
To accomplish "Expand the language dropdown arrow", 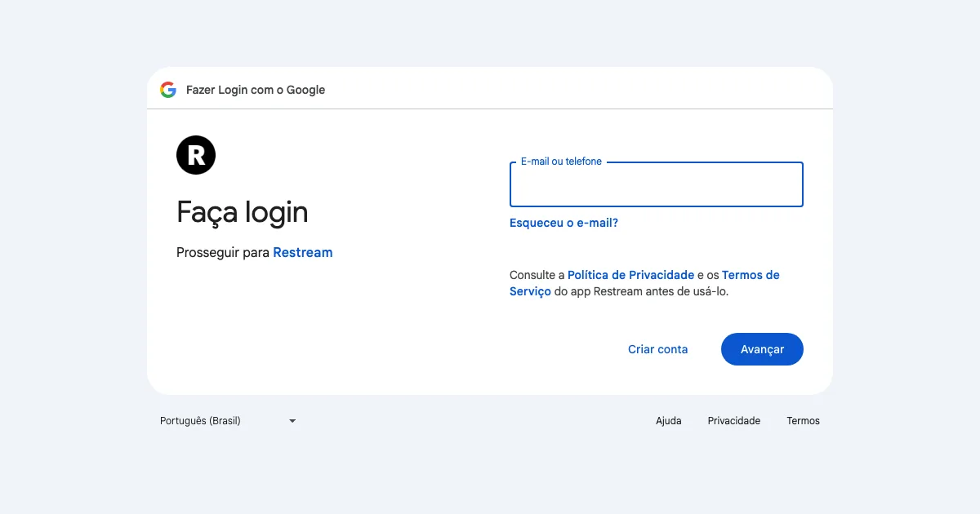I will click(292, 421).
